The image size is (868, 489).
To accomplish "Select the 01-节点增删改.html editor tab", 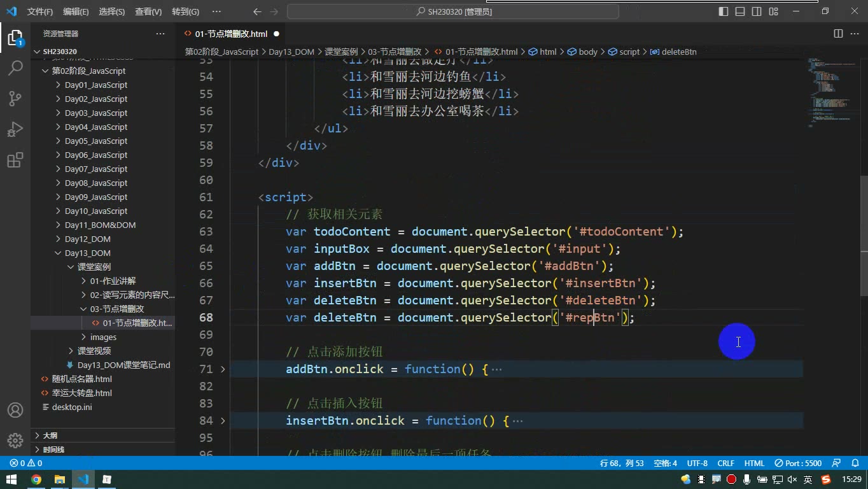I will click(231, 34).
